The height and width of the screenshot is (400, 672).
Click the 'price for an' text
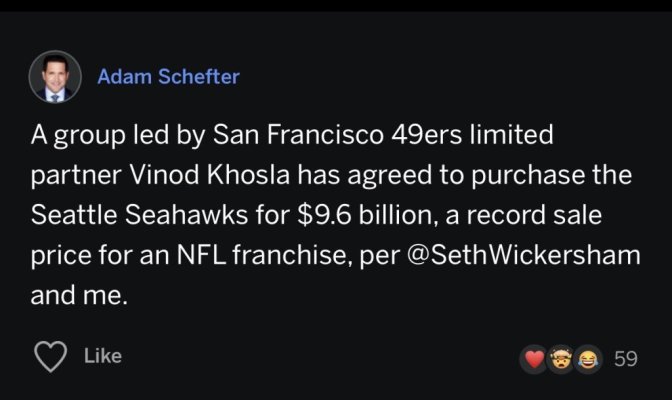[x=100, y=256]
